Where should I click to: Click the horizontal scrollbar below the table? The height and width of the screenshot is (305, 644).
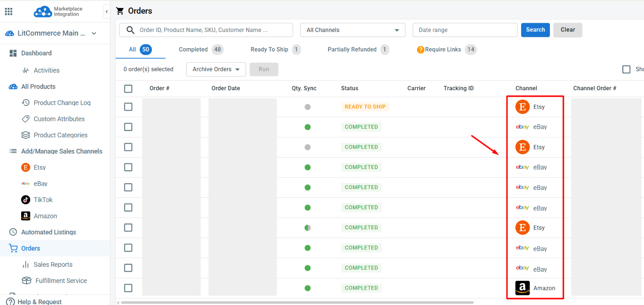pos(297,302)
